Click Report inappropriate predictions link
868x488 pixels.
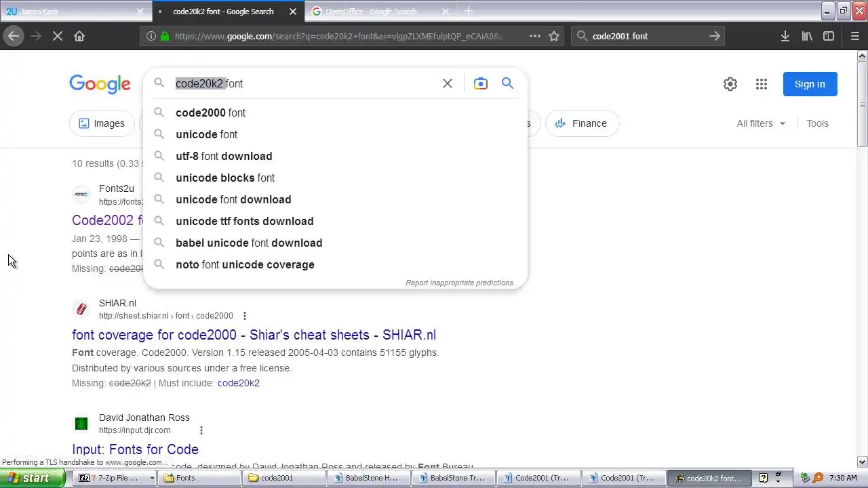tap(459, 283)
